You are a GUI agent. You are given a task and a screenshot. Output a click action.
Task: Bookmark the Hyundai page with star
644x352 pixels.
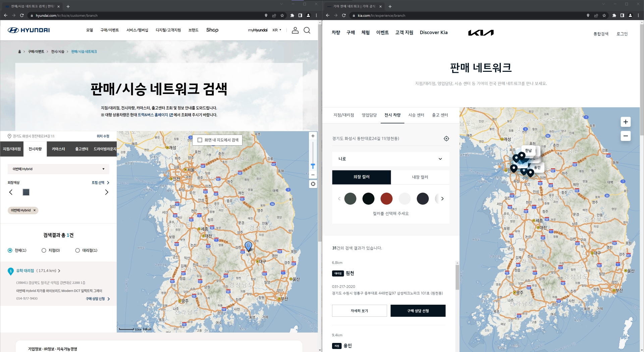click(x=282, y=15)
